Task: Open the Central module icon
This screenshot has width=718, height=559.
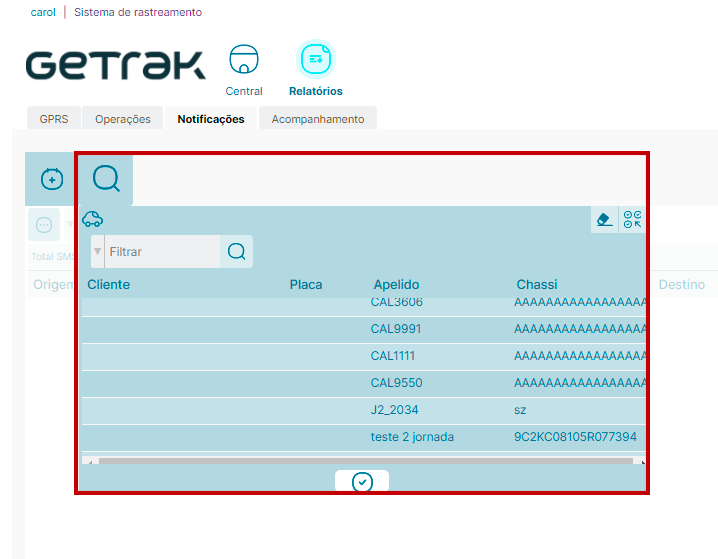Action: click(244, 59)
